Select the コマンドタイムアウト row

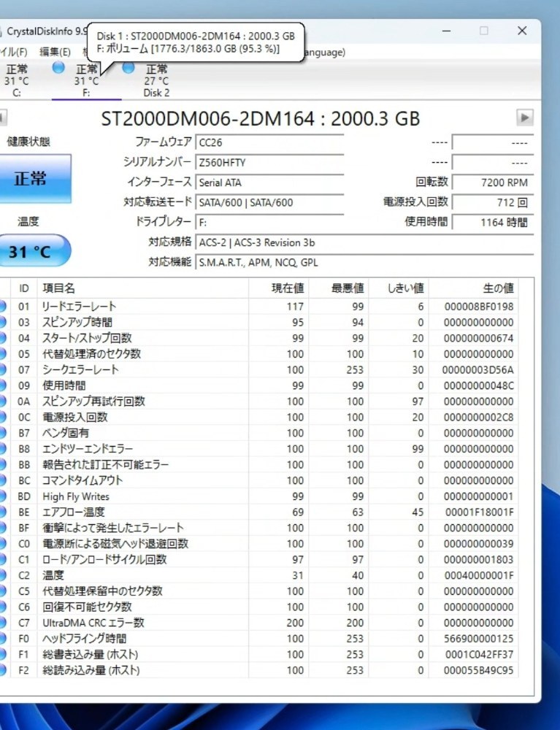pos(258,480)
